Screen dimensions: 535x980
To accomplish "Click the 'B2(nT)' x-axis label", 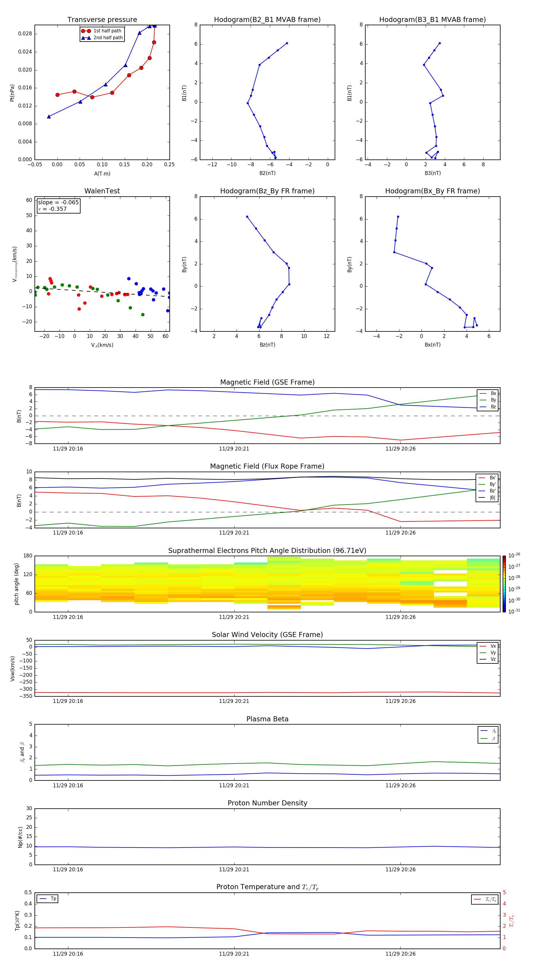I will point(267,173).
